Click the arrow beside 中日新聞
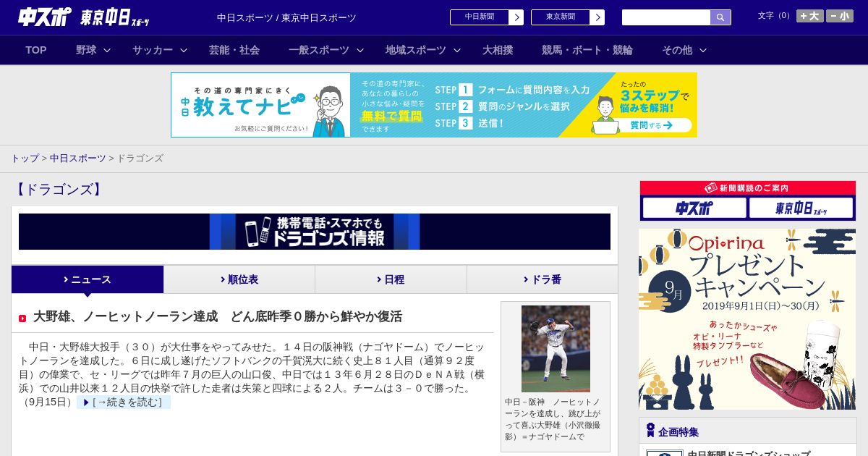The height and width of the screenshot is (456, 868). [x=516, y=17]
